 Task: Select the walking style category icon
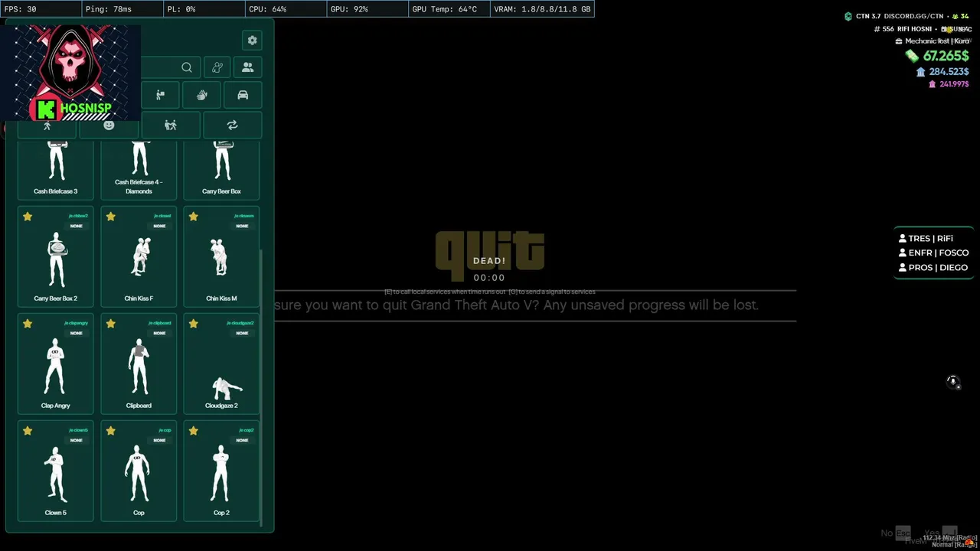click(47, 126)
